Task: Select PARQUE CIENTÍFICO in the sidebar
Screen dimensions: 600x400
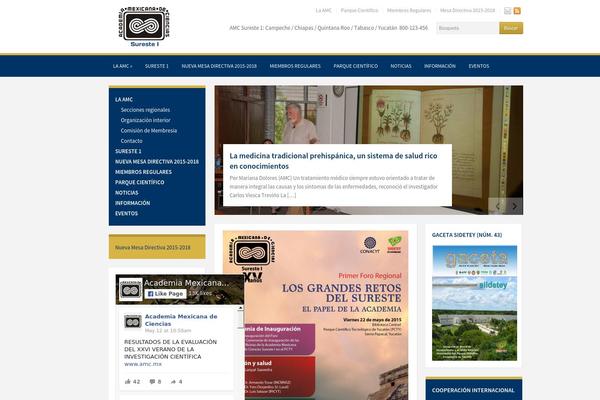Action: tap(140, 182)
